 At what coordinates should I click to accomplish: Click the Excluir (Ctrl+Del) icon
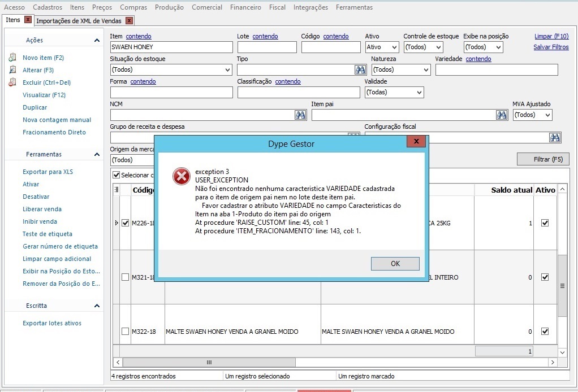[12, 82]
